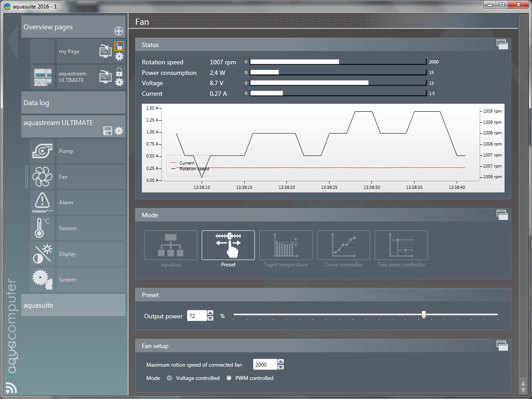Viewport: 532px width, 399px height.
Task: Click the Output power value field
Action: (197, 316)
